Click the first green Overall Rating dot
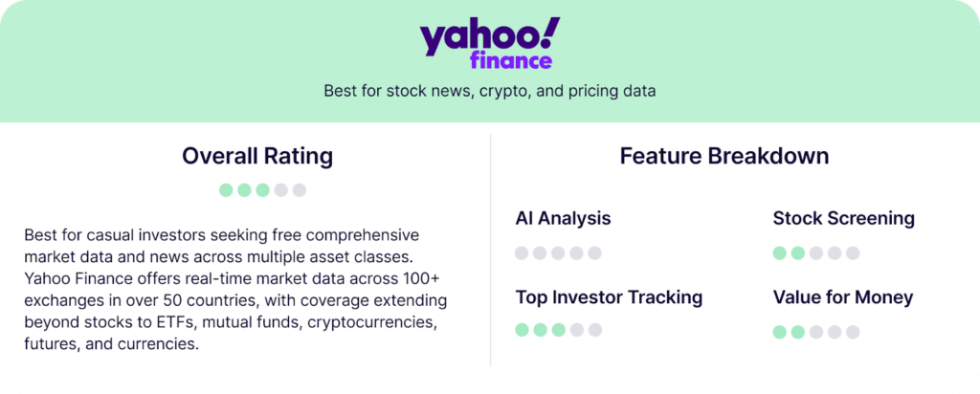This screenshot has height=394, width=980. pos(226,190)
